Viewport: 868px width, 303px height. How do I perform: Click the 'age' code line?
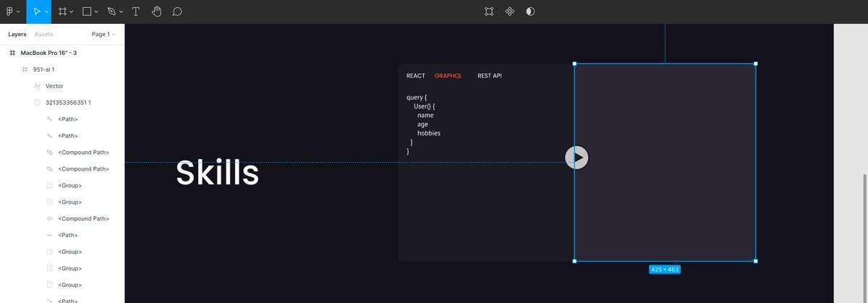point(422,124)
